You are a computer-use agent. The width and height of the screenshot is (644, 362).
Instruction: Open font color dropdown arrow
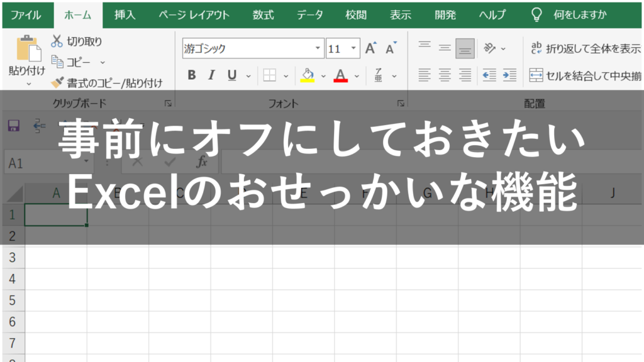pos(357,76)
